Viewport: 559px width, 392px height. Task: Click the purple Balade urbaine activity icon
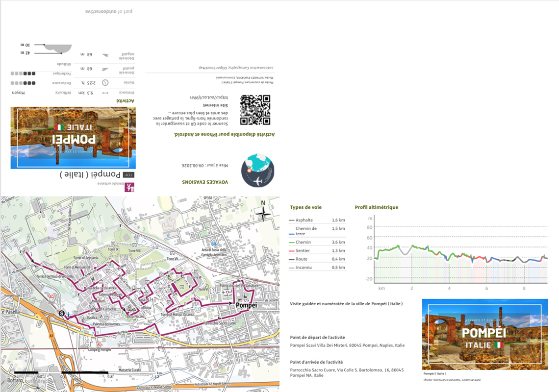[129, 187]
